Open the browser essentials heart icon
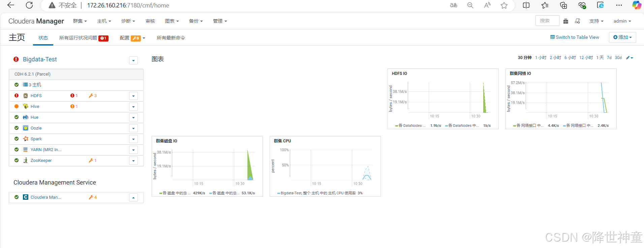Image resolution: width=644 pixels, height=248 pixels. 582,5
